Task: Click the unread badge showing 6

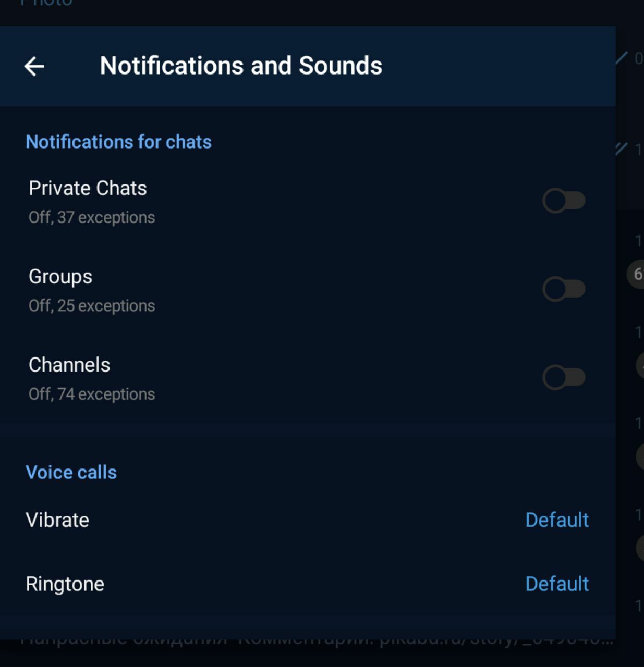Action: point(637,274)
